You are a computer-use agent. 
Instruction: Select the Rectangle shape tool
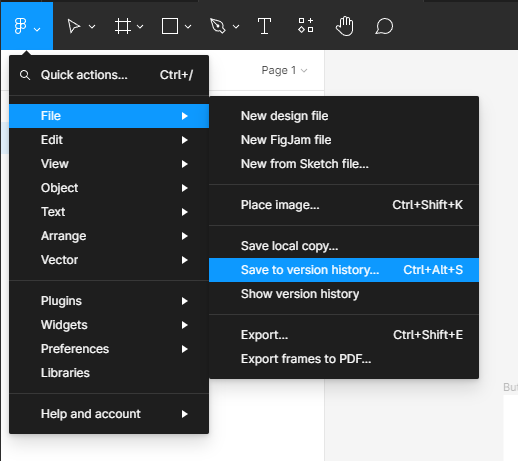pos(170,26)
